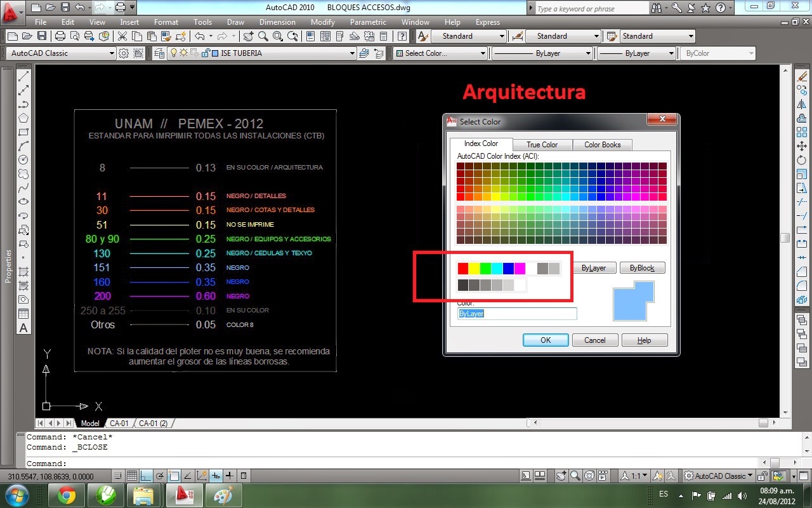Expand the AutoCAD Classic workspace dropdown

point(112,53)
